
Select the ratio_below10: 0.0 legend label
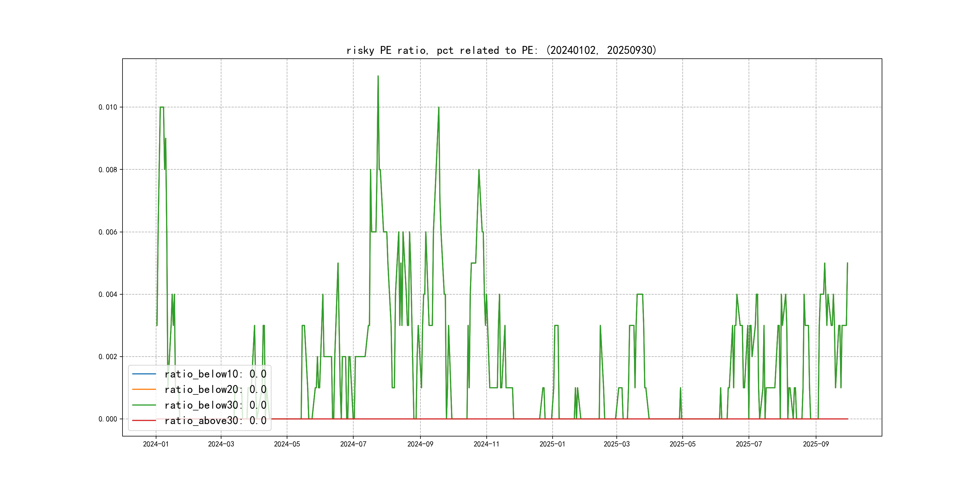pos(215,374)
